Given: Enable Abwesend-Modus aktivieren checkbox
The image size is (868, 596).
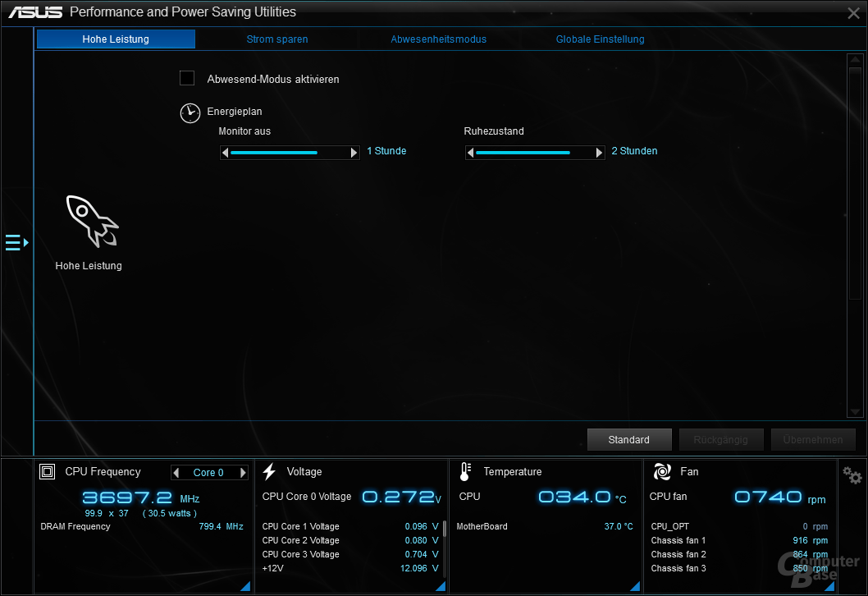Looking at the screenshot, I should (x=187, y=79).
